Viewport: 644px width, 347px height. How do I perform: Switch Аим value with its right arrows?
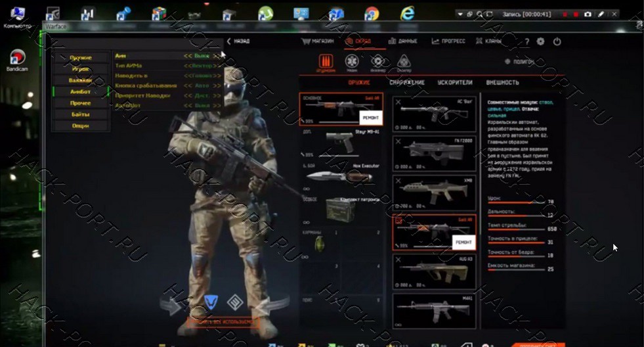(217, 56)
